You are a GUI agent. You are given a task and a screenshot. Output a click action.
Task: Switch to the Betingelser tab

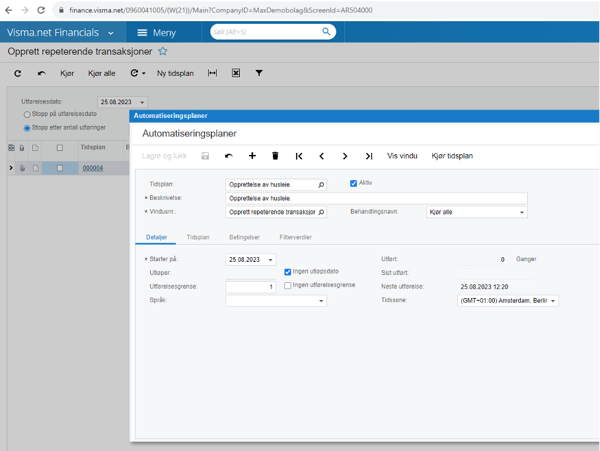coord(245,237)
